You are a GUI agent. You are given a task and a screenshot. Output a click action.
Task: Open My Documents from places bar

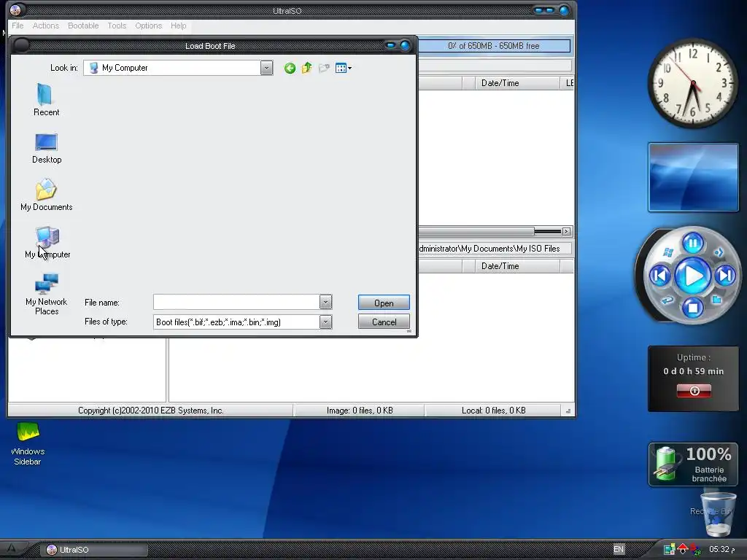(46, 195)
